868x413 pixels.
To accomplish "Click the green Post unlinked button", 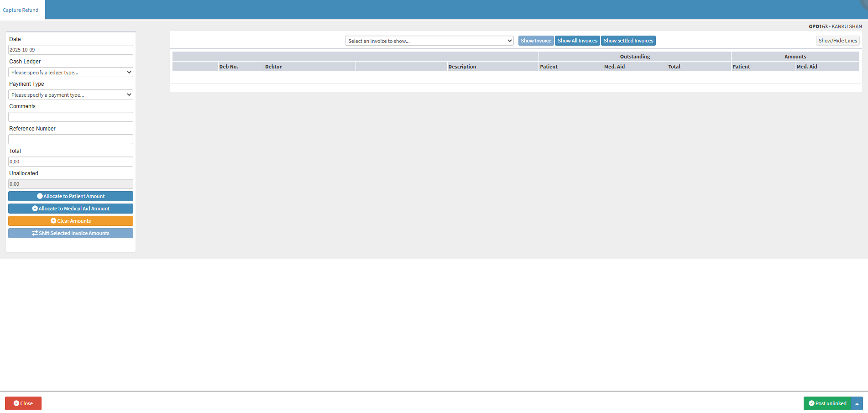I will [827, 403].
